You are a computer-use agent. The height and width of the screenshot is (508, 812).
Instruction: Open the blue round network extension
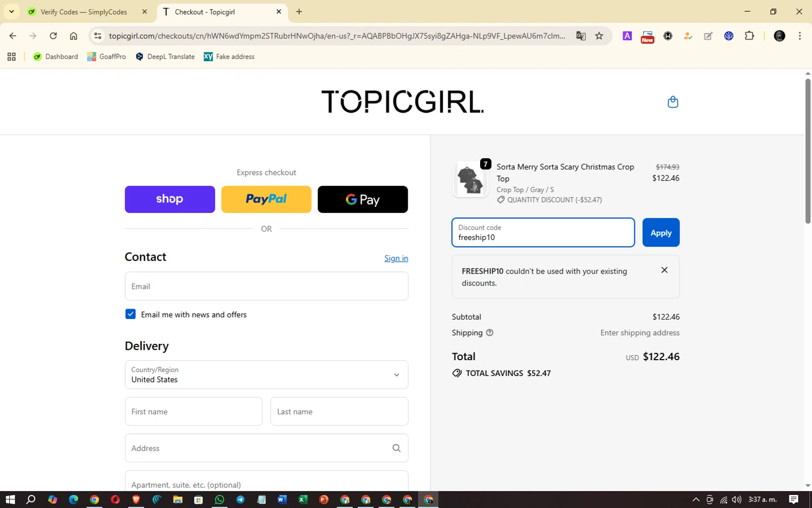(x=729, y=36)
